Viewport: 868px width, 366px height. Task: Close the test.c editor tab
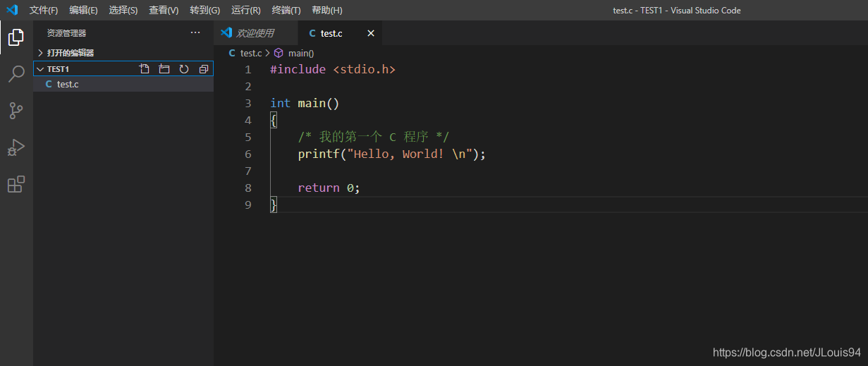click(x=371, y=33)
